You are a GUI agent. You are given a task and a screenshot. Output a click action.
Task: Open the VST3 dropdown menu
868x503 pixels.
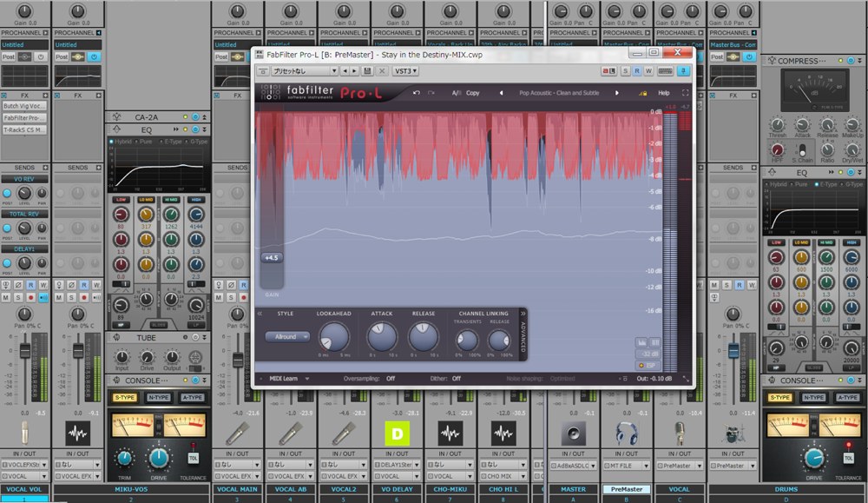point(405,71)
